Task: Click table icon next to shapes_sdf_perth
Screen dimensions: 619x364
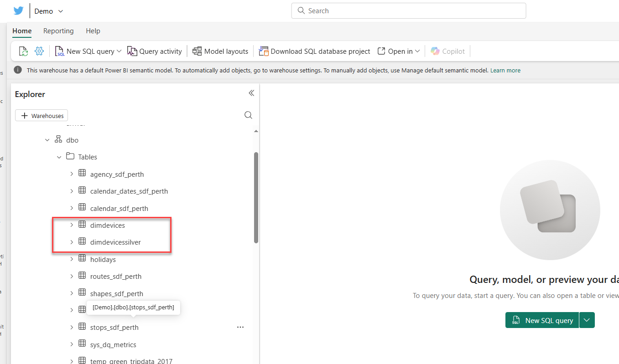Action: [82, 293]
